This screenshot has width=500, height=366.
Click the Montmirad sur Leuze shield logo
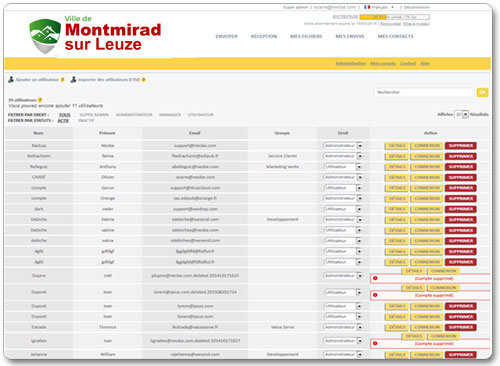[45, 36]
